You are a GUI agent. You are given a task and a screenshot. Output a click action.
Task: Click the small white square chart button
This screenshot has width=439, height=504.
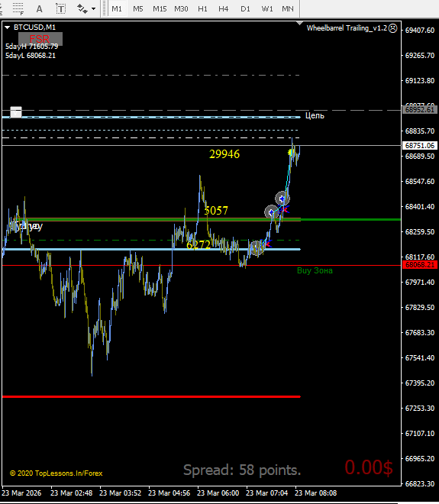(x=16, y=112)
